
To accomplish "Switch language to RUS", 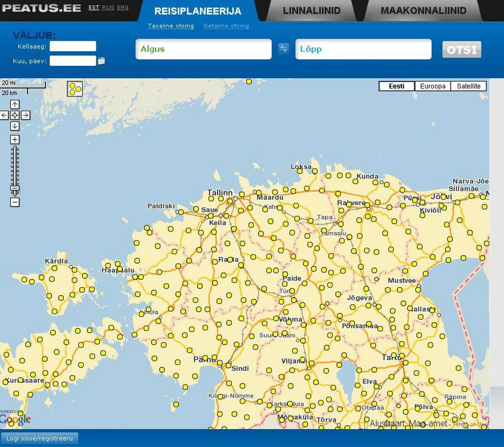I will coord(108,7).
